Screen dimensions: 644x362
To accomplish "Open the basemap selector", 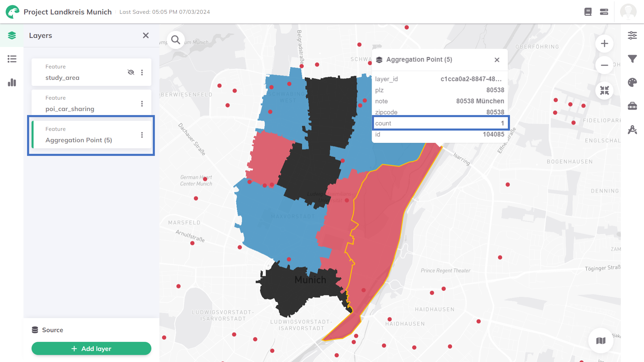I will pos(601,340).
